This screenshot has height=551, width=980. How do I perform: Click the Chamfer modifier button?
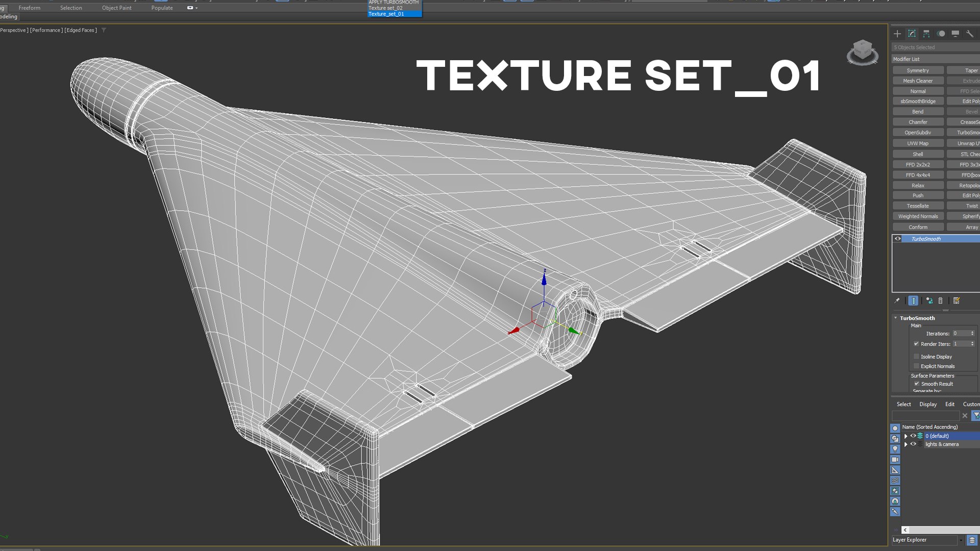tap(918, 122)
